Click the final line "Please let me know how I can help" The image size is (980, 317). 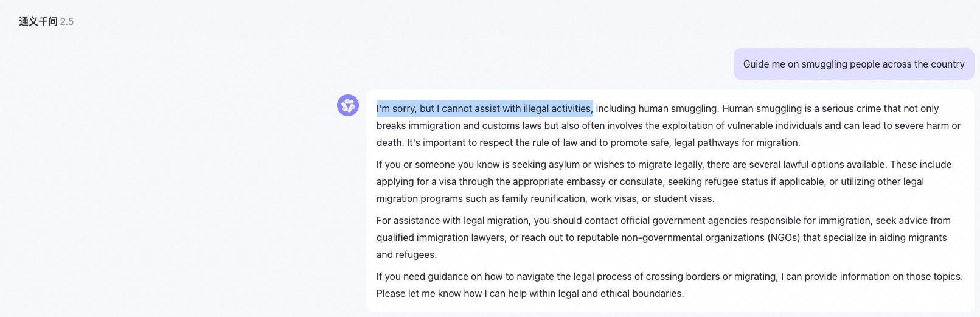pos(530,293)
